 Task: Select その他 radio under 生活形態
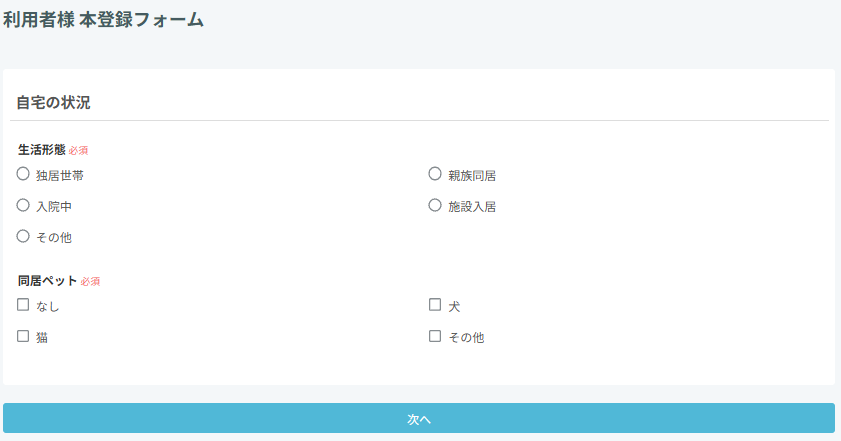pos(23,236)
